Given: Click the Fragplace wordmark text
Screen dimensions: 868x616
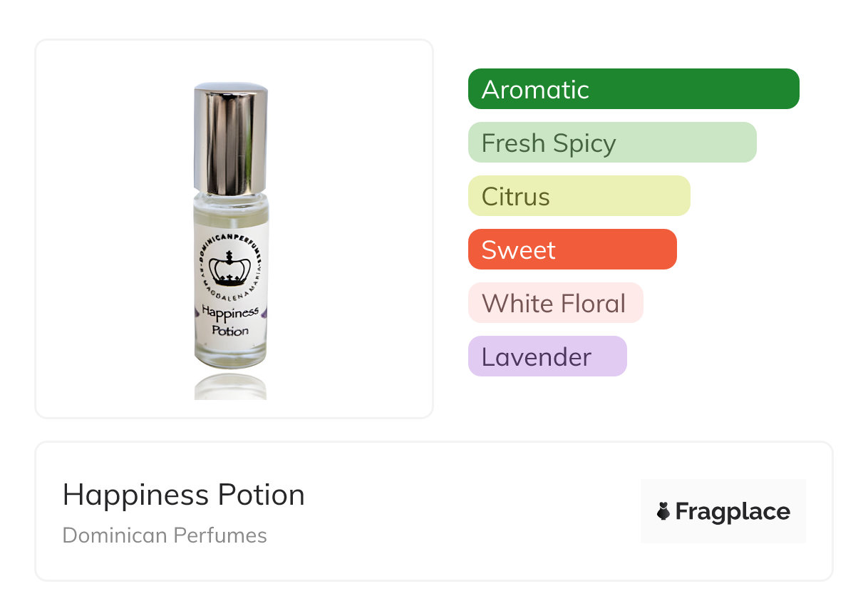Looking at the screenshot, I should click(733, 511).
